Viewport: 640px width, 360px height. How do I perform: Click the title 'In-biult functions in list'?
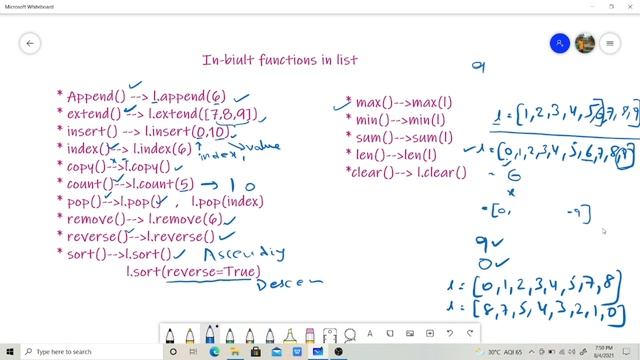coord(280,60)
